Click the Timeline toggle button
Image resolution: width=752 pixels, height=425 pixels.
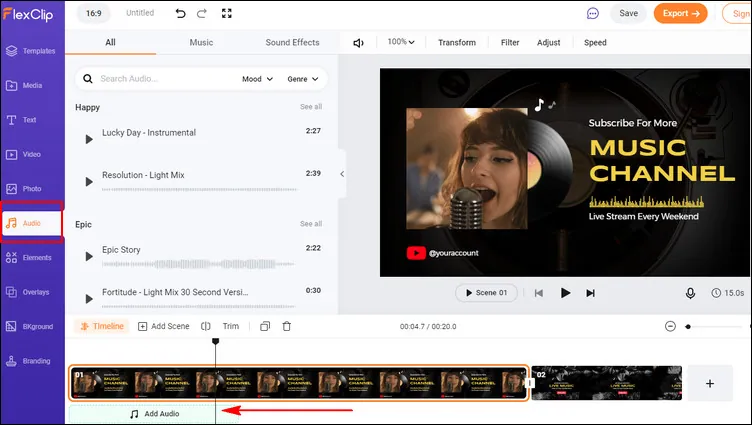pyautogui.click(x=102, y=326)
